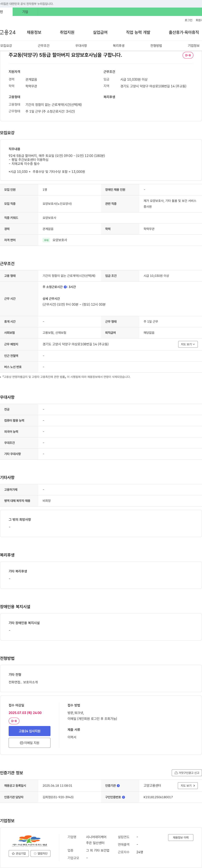Click the 로그인 link
This screenshot has height=868, width=202.
[x=189, y=20]
